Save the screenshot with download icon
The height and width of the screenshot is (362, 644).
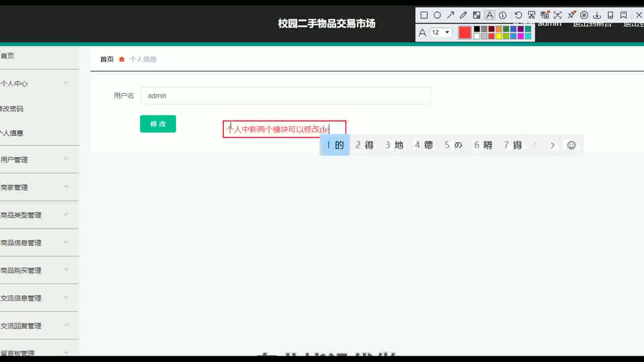pos(597,15)
